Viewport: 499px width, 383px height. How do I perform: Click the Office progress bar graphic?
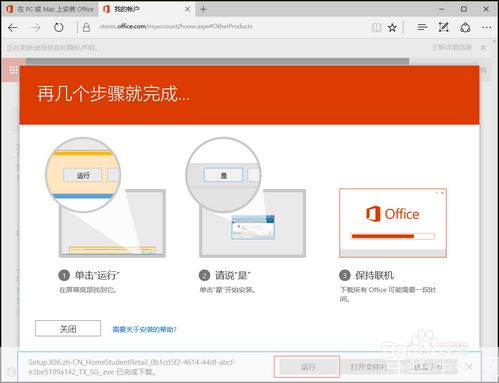tap(393, 236)
